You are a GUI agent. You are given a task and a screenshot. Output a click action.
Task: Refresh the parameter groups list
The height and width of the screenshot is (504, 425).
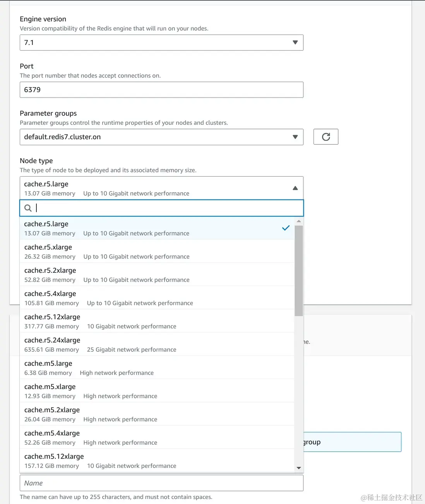coord(326,137)
